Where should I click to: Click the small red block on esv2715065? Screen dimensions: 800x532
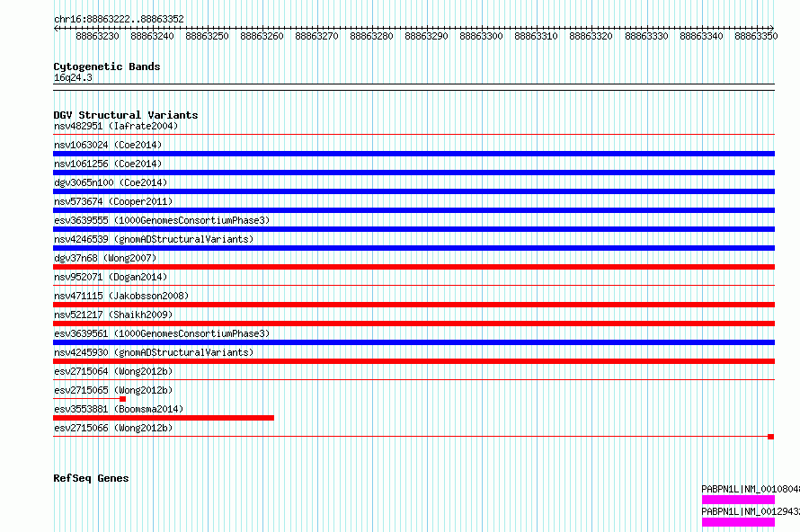[x=122, y=399]
